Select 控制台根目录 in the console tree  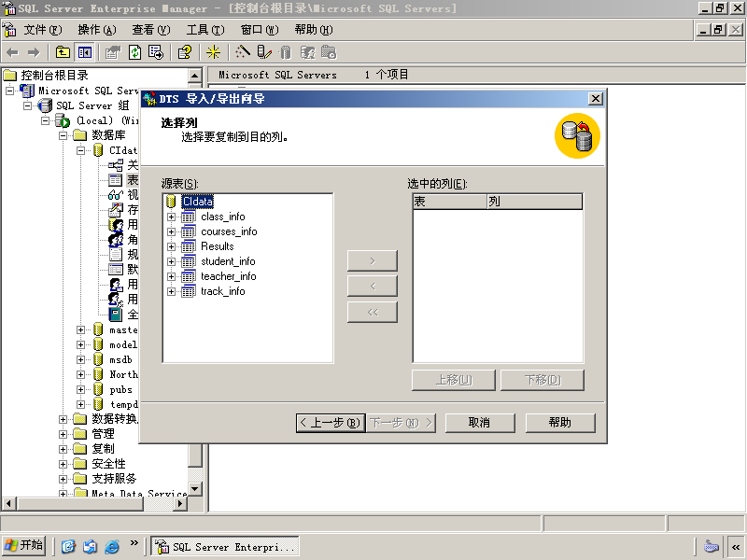54,76
